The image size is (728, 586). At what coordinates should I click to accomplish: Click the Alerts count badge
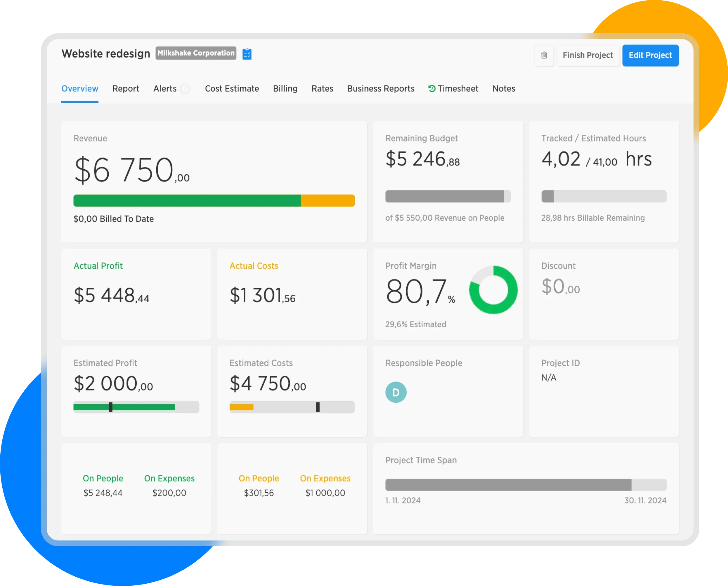tap(185, 89)
